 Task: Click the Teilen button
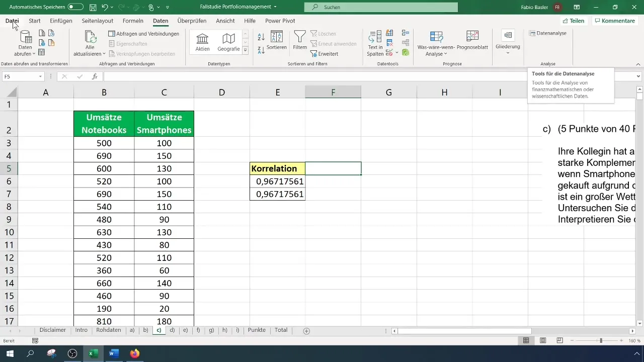(574, 21)
